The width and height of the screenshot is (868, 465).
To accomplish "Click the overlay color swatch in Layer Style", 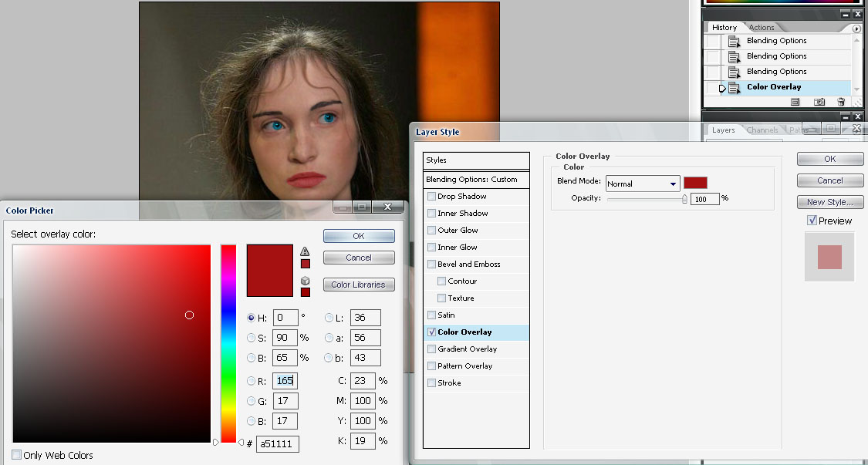I will tap(695, 184).
